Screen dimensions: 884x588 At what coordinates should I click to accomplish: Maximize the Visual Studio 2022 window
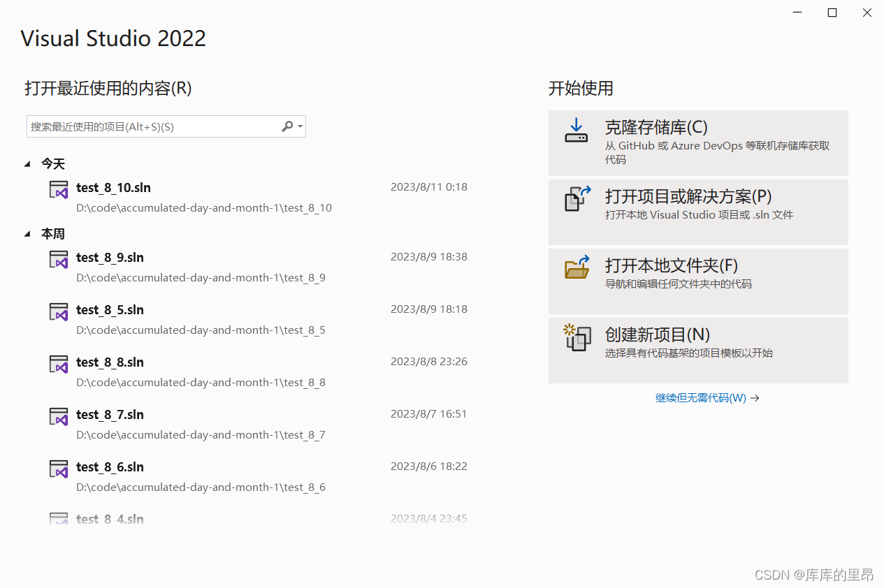[832, 13]
